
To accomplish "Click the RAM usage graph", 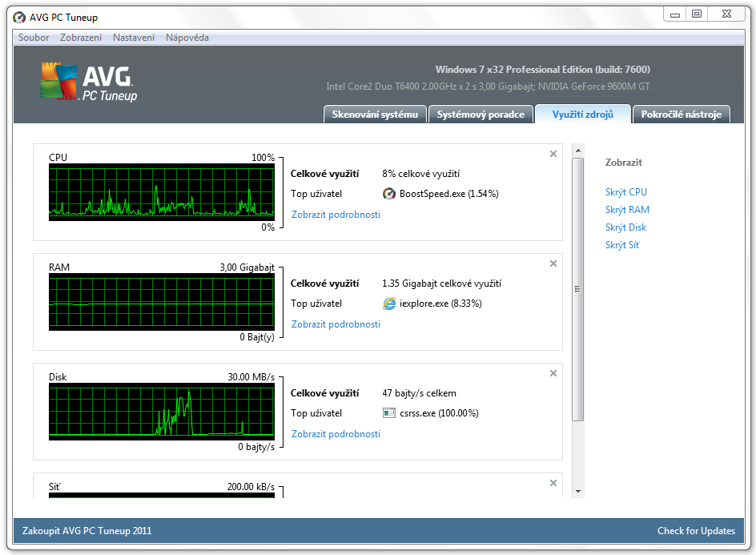I will pos(162,302).
